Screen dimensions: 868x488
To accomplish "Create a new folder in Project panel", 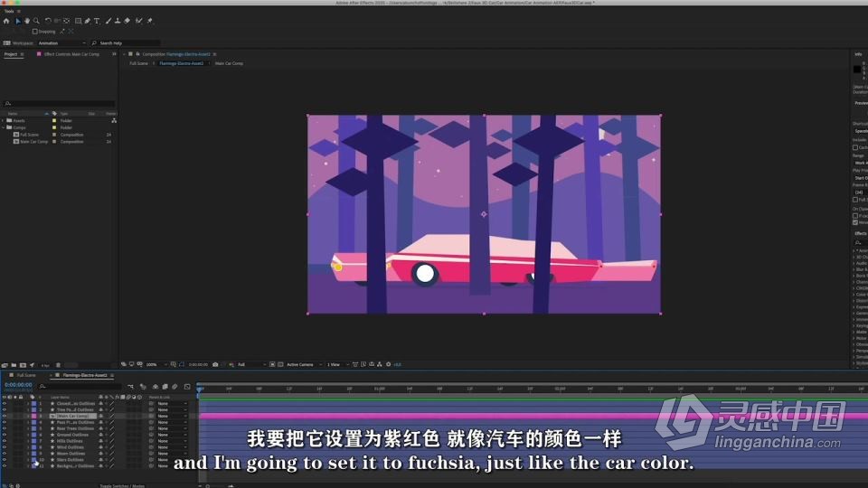I will (14, 365).
